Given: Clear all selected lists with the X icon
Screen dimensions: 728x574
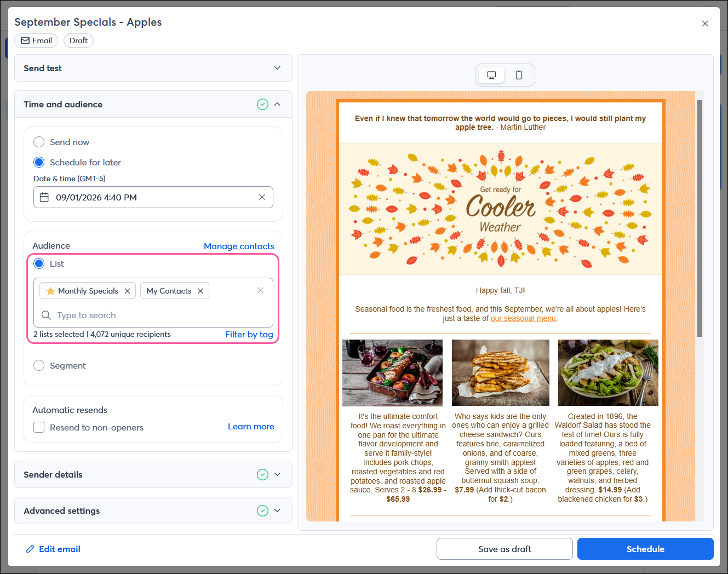Looking at the screenshot, I should coord(260,290).
